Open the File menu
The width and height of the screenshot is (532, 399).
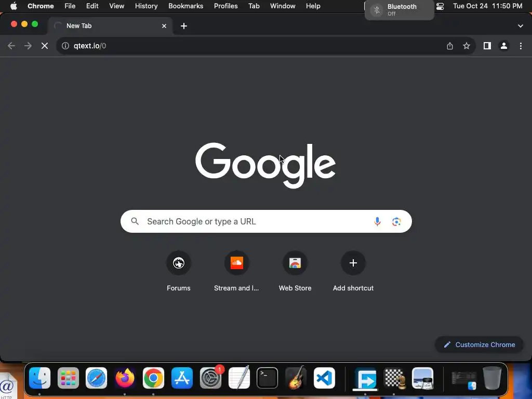pyautogui.click(x=70, y=6)
